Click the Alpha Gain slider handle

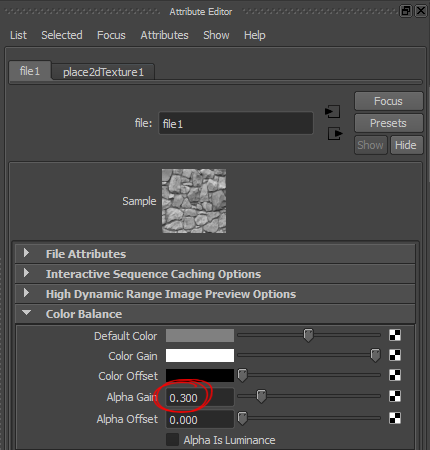[262, 396]
